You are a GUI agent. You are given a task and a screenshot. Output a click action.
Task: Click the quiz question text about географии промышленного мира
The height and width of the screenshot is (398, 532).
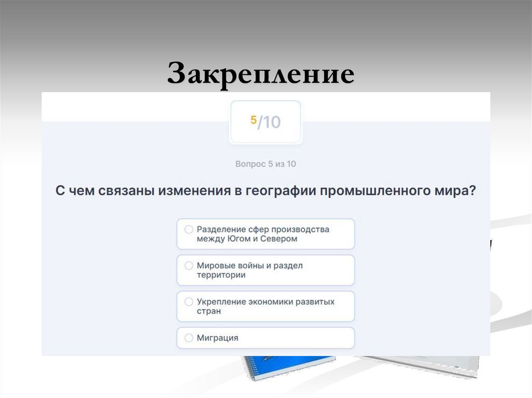(x=265, y=190)
